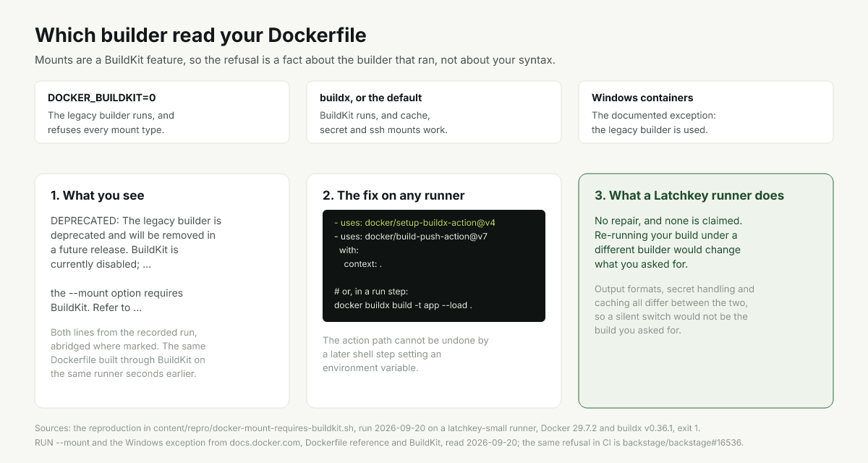Screen dimensions: 868x463
Task: Click the 'docker buildx build -t app --load .' command
Action: pos(403,305)
